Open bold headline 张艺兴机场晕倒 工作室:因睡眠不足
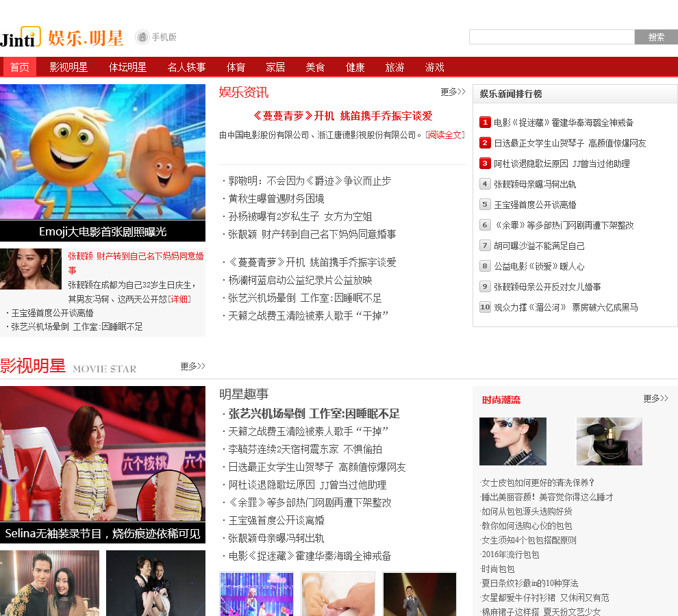 coord(314,413)
